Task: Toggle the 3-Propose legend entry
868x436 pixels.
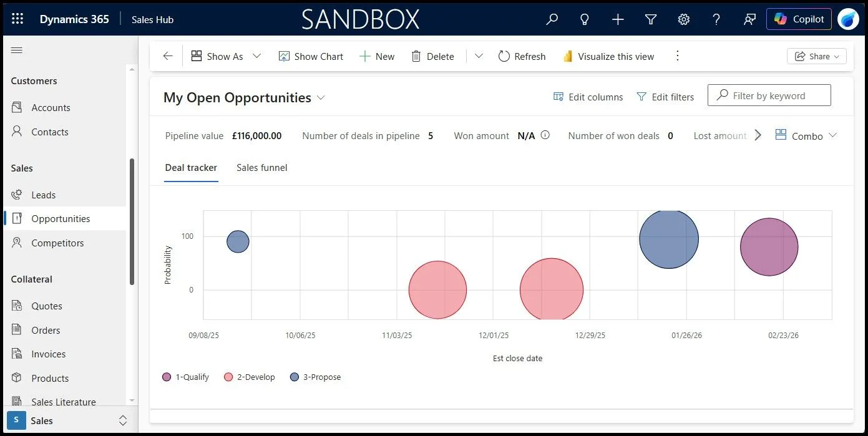Action: pyautogui.click(x=316, y=377)
